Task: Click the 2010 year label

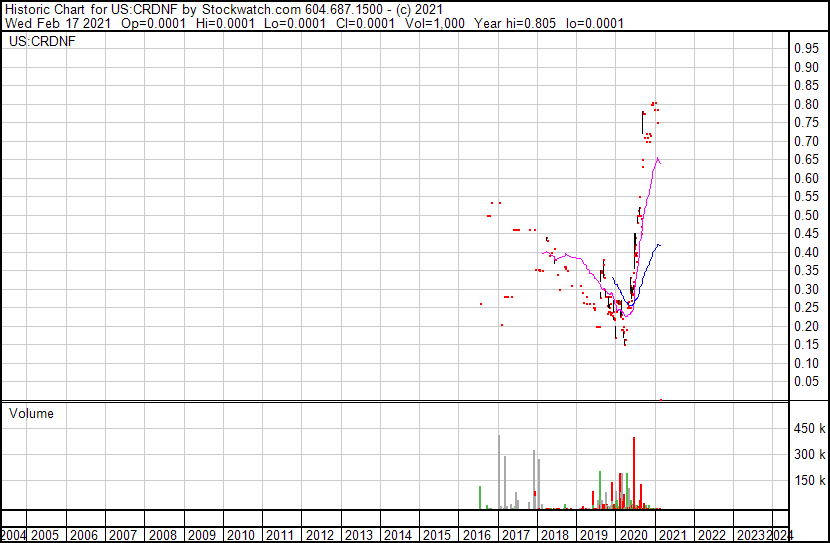Action: click(241, 535)
